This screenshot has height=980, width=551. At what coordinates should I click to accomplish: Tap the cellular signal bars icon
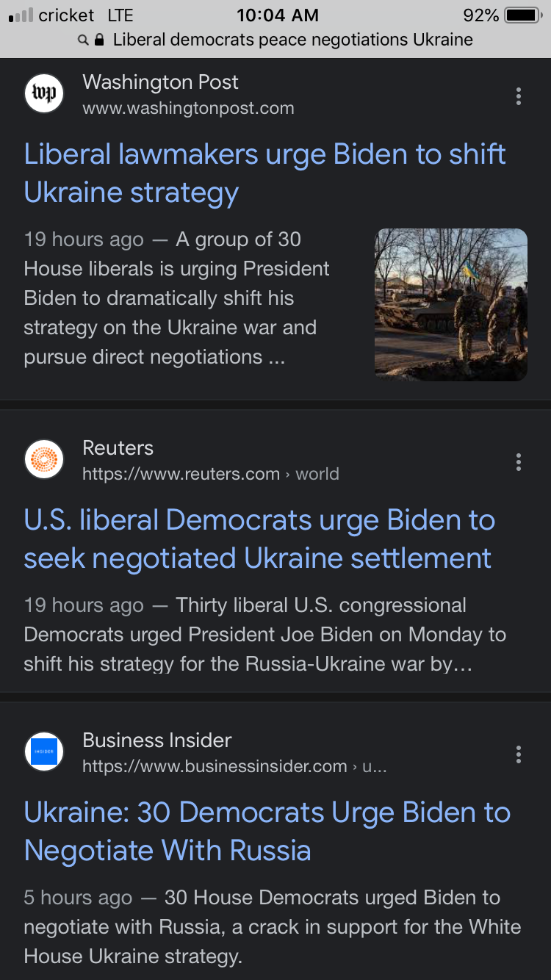pos(21,15)
